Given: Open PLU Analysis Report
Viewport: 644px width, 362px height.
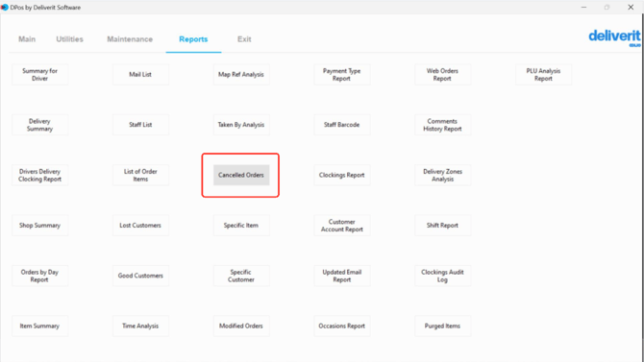Looking at the screenshot, I should click(x=543, y=75).
